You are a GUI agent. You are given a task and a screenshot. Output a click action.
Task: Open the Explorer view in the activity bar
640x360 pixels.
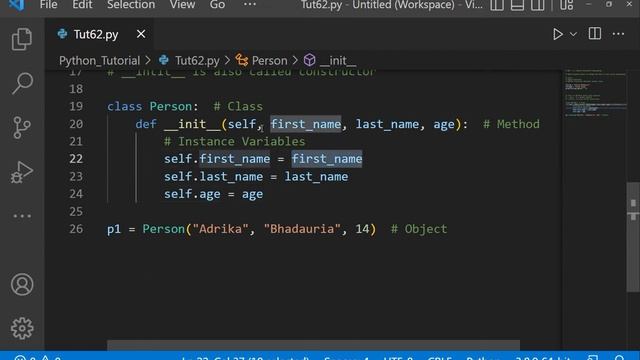22,39
